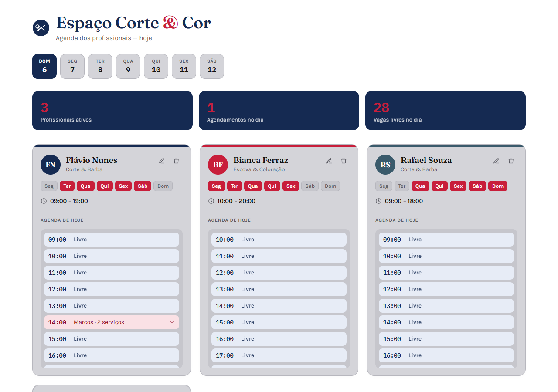Image resolution: width=558 pixels, height=392 pixels.
Task: Switch to SÁB 12 day tab
Action: (x=212, y=66)
